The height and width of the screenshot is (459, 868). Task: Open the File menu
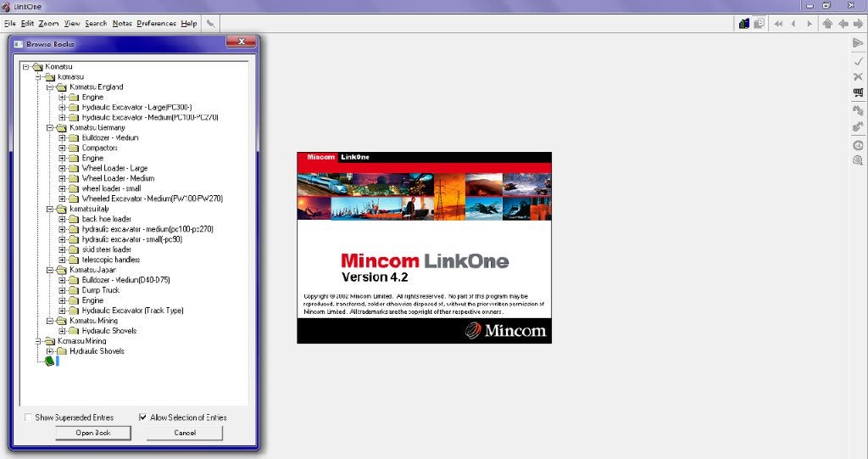[x=10, y=23]
